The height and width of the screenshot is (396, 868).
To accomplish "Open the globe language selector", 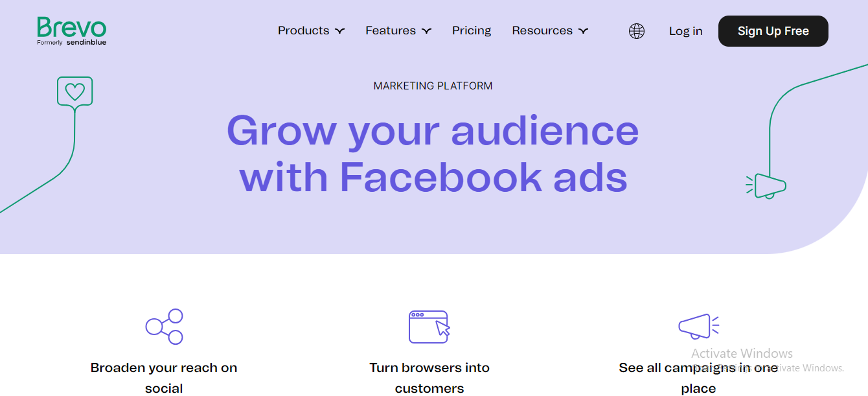I will coord(637,31).
